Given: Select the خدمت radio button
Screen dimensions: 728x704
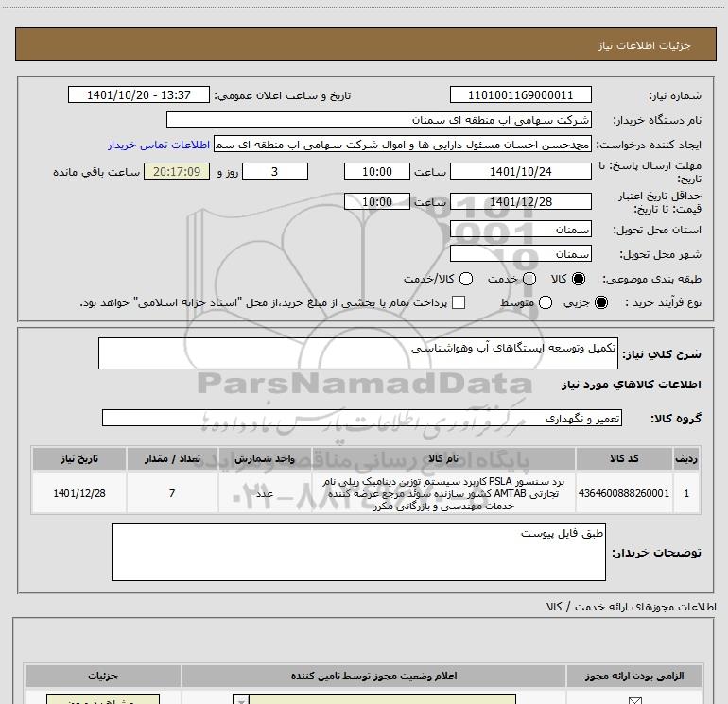Looking at the screenshot, I should point(529,279).
